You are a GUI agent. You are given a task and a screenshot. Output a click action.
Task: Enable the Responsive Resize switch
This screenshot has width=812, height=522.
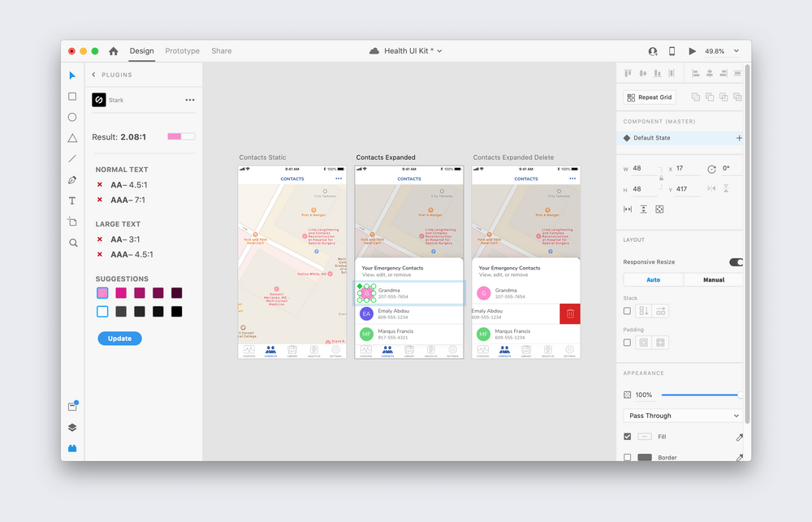736,262
